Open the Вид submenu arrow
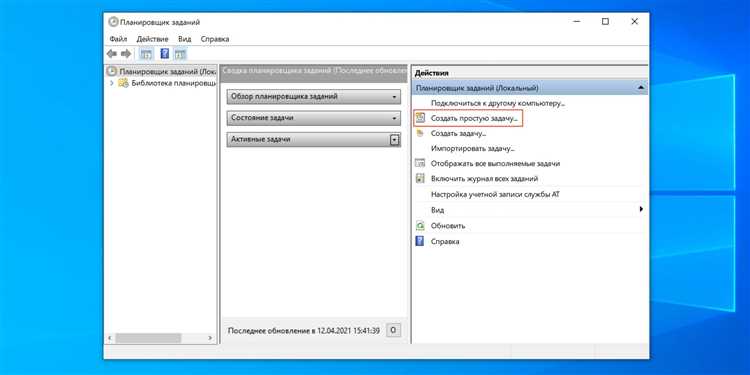This screenshot has height=375, width=750. pos(641,209)
